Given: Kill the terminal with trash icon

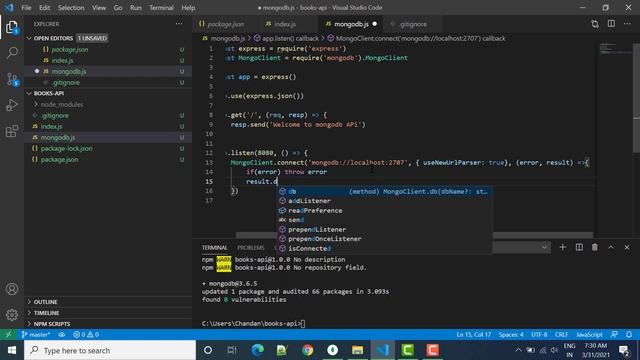Looking at the screenshot, I should point(595,247).
